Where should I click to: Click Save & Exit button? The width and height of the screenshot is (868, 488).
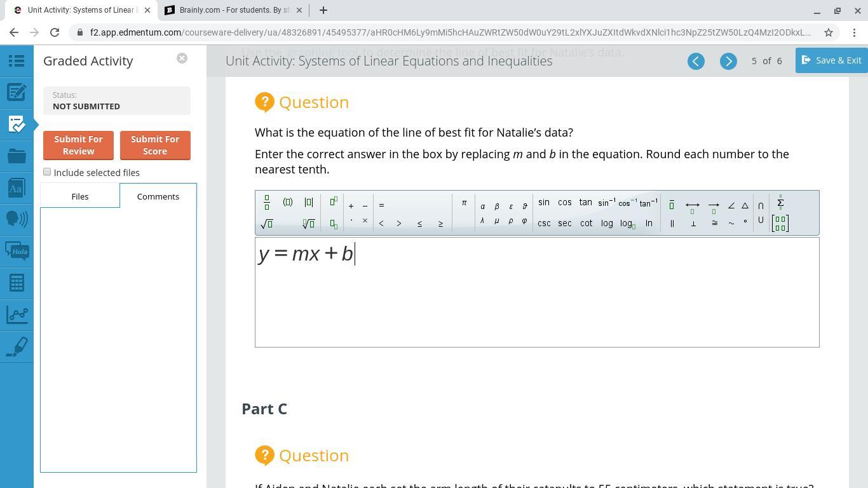pyautogui.click(x=832, y=60)
